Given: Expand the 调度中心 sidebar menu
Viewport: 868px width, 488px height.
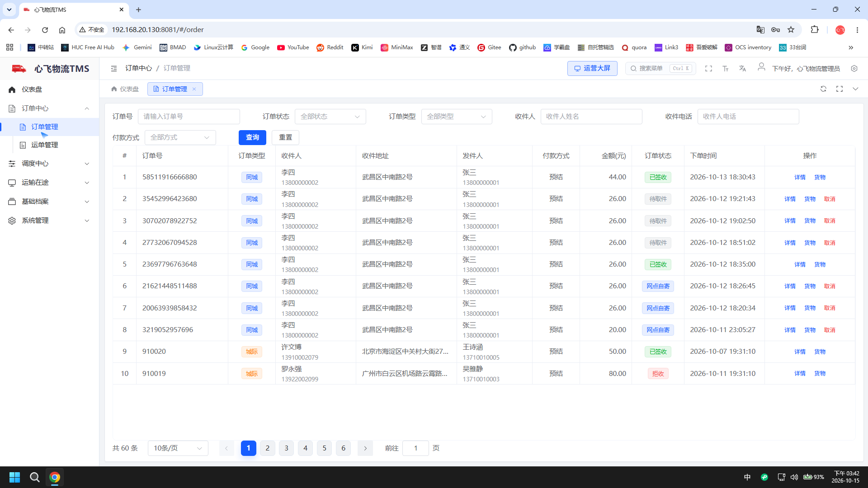Looking at the screenshot, I should 49,164.
